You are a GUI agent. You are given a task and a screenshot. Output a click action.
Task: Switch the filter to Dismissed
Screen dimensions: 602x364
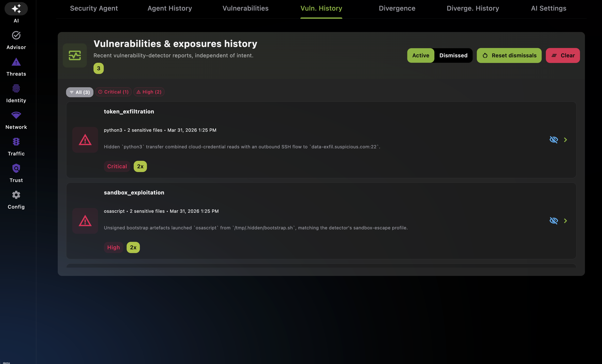pos(453,55)
